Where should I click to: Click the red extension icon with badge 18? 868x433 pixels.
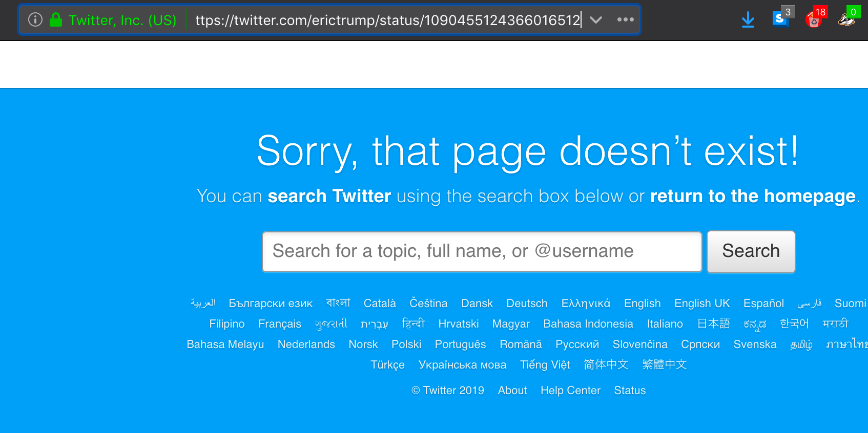(x=814, y=20)
